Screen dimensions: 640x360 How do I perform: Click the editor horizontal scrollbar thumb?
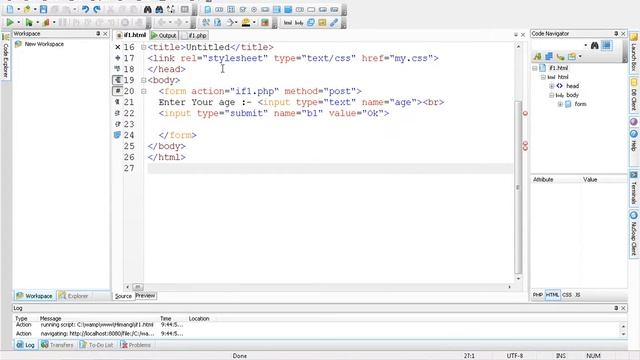(138, 287)
